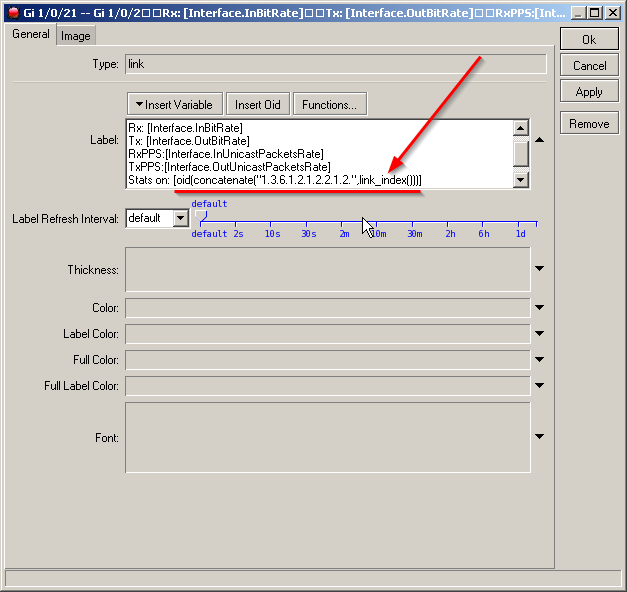Expand the Color field arrow
Screen dimensions: 627x592
pyautogui.click(x=539, y=308)
